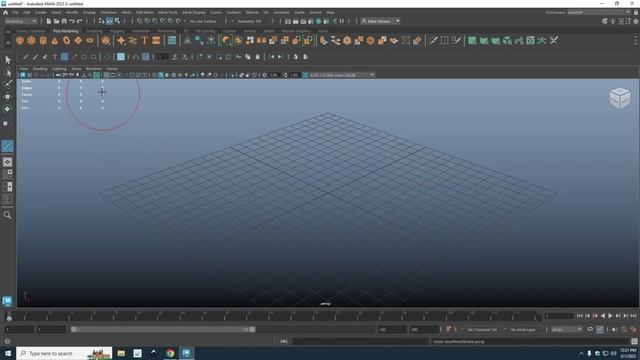Screen dimensions: 640x360
Task: Create a polygon cube from the shelf
Action: click(x=31, y=40)
